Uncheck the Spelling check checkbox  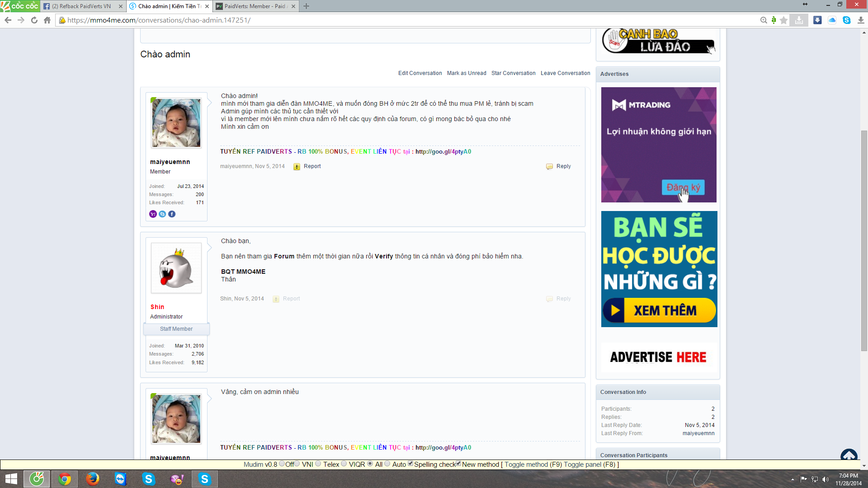(x=410, y=464)
